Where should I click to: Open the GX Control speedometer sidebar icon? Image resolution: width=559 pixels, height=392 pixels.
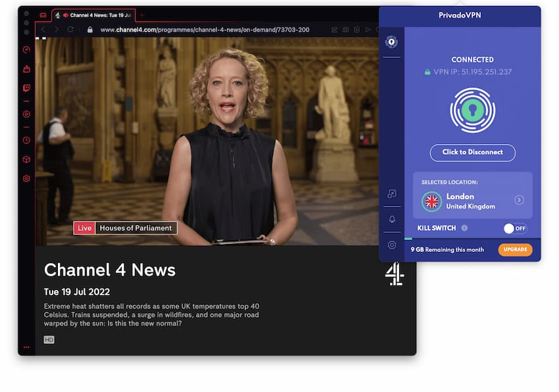tap(27, 49)
